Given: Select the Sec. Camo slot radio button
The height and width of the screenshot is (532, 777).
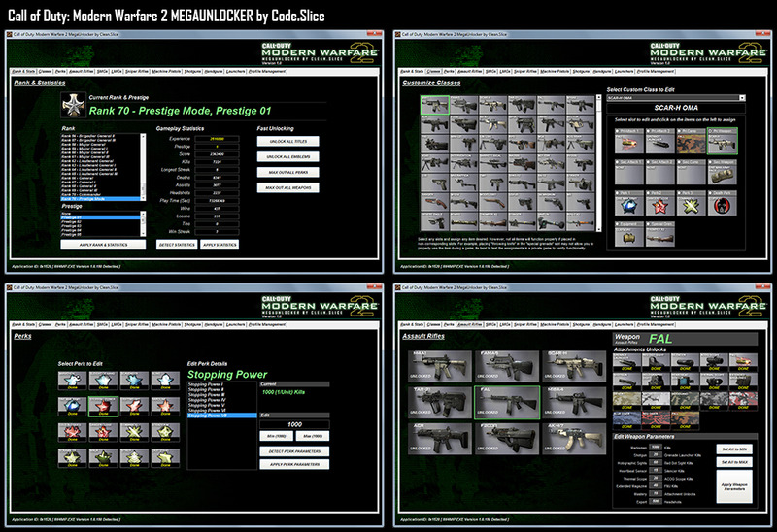Looking at the screenshot, I should [x=679, y=162].
